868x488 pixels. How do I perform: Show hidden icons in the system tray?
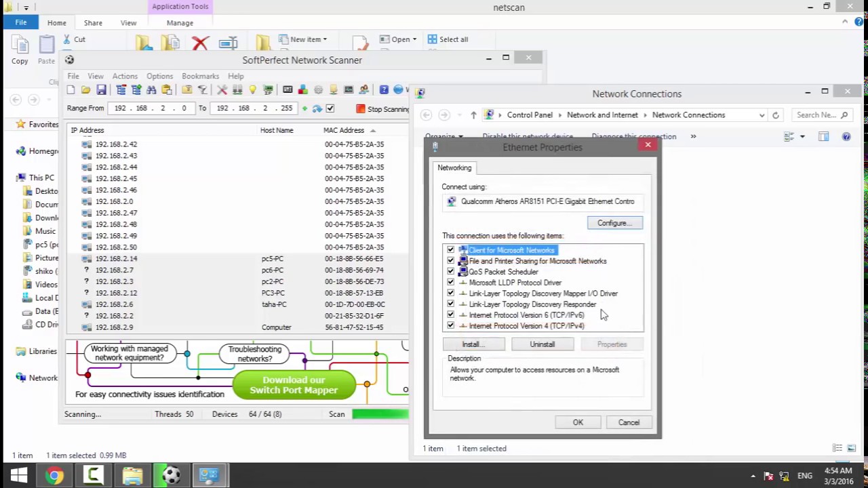click(x=753, y=476)
